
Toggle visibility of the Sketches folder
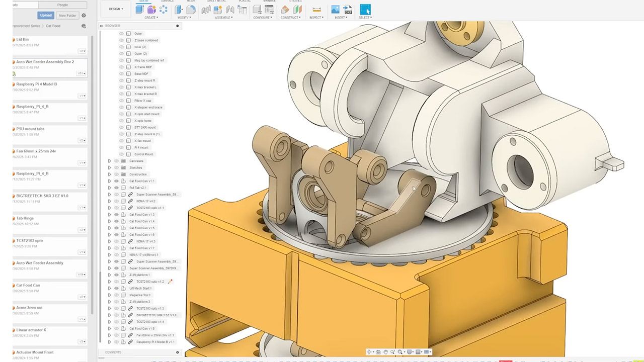[x=116, y=167]
